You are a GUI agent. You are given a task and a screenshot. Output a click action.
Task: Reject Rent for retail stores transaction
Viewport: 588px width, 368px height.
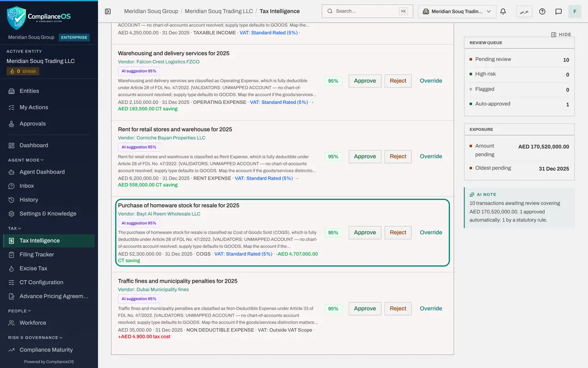point(398,157)
